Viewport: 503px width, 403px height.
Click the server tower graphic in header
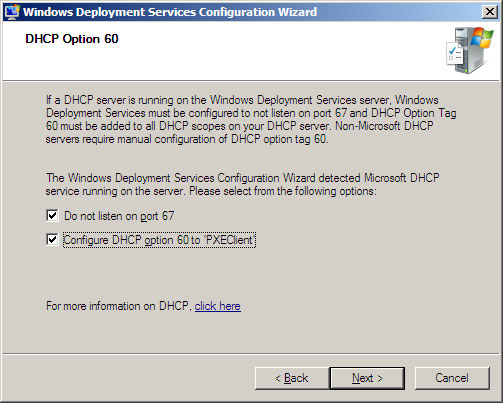(471, 52)
